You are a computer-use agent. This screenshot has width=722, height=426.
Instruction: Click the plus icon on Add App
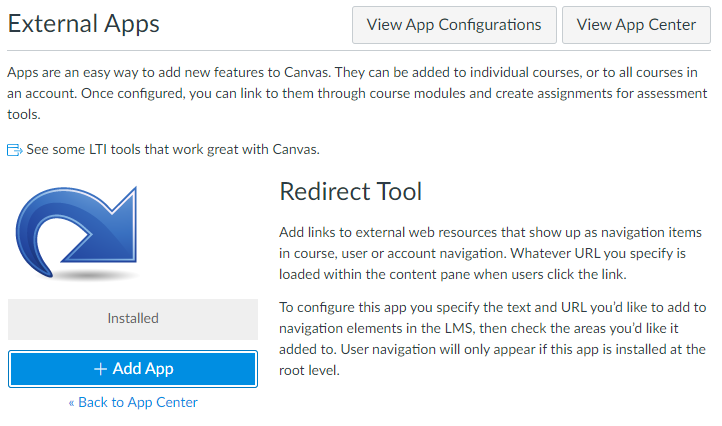point(100,369)
